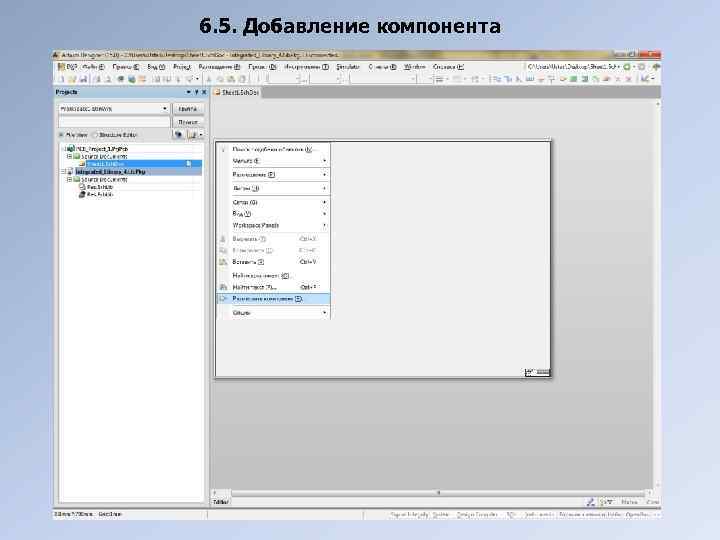The width and height of the screenshot is (720, 540).
Task: Collapse Source Documents under Integrated_Library_4
Action: coord(70,180)
